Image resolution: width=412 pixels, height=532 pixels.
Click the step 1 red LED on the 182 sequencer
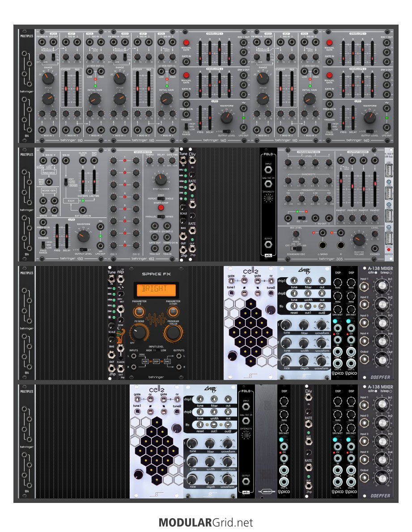click(x=125, y=160)
